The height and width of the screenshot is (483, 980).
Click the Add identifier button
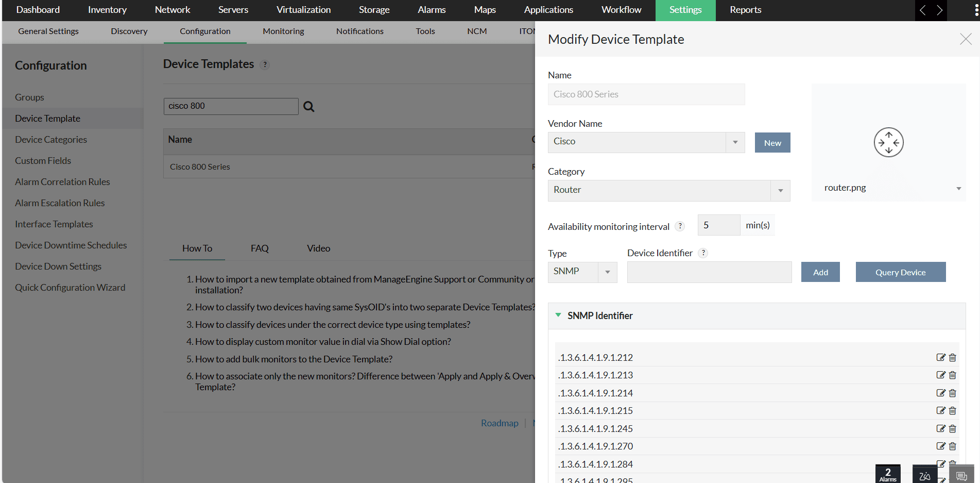[x=820, y=272]
